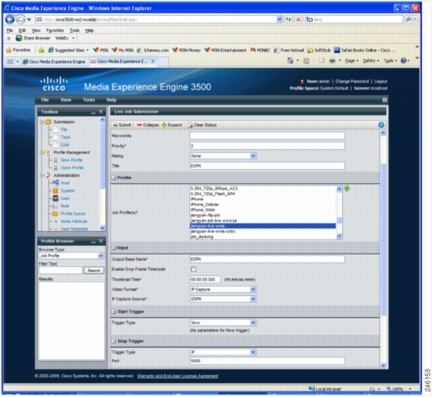Open the Rating dropdown
Viewport: 433px width, 397px height.
(223, 156)
